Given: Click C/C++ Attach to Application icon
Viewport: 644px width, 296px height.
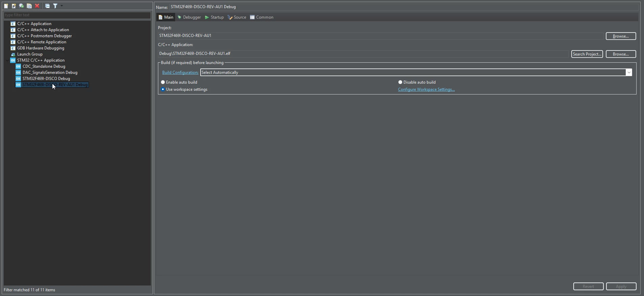Looking at the screenshot, I should 13,30.
